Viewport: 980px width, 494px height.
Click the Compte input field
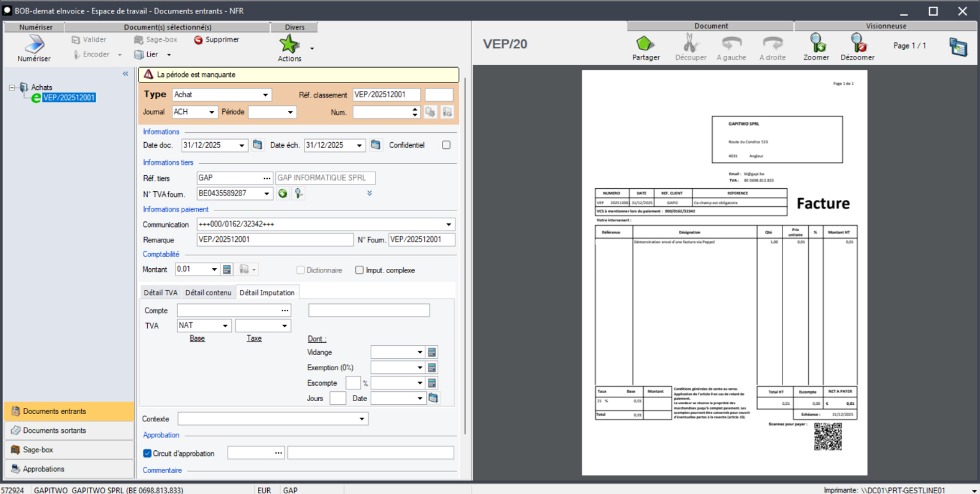point(228,311)
